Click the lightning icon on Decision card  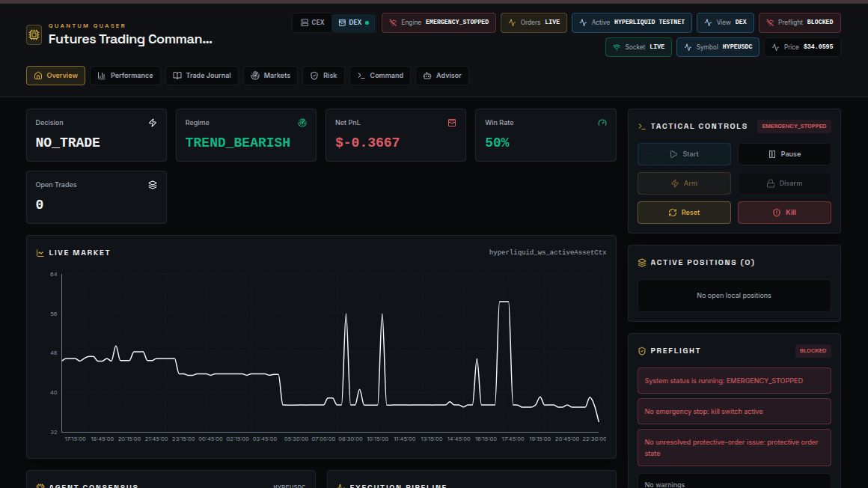(153, 123)
